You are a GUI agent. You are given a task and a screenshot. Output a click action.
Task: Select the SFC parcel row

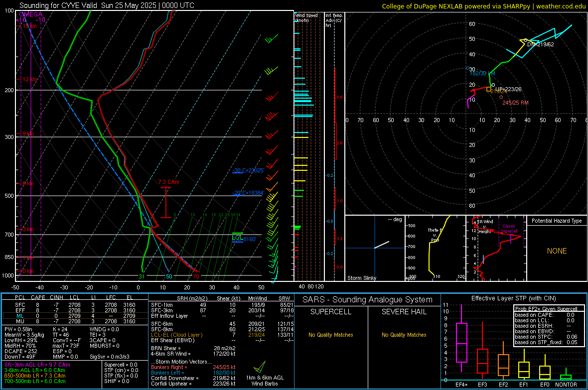(75, 305)
